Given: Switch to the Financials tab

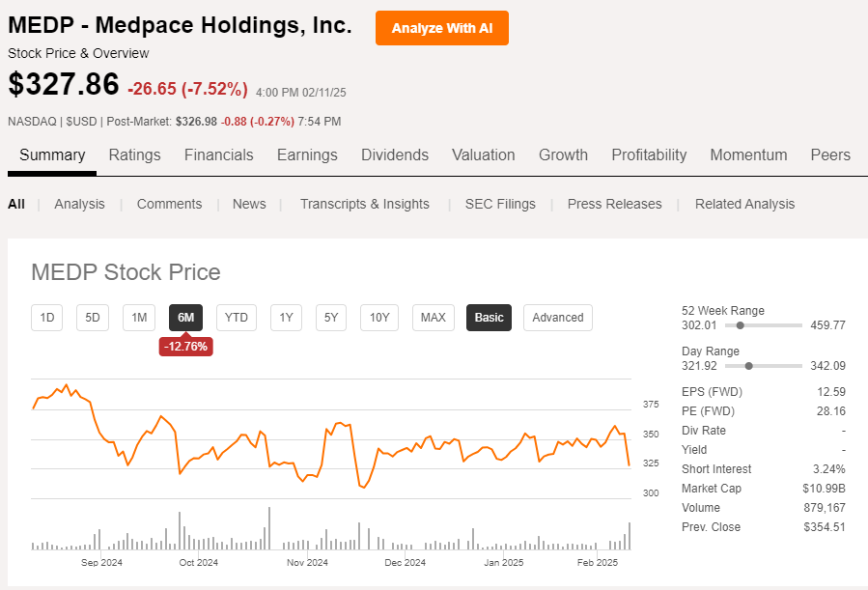Looking at the screenshot, I should coord(218,155).
